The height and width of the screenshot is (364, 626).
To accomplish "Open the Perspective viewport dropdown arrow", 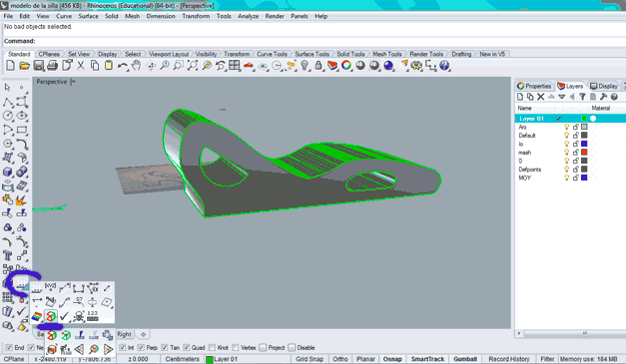I will (x=73, y=82).
